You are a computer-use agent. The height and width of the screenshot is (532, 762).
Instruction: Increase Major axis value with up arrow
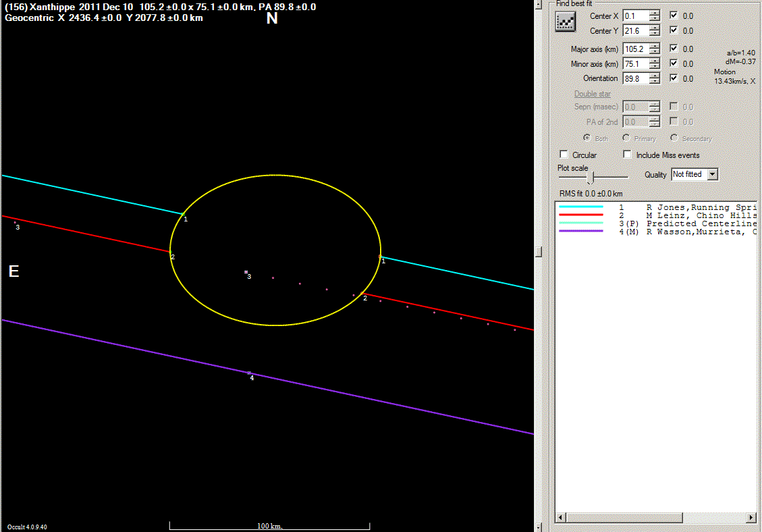click(x=654, y=46)
